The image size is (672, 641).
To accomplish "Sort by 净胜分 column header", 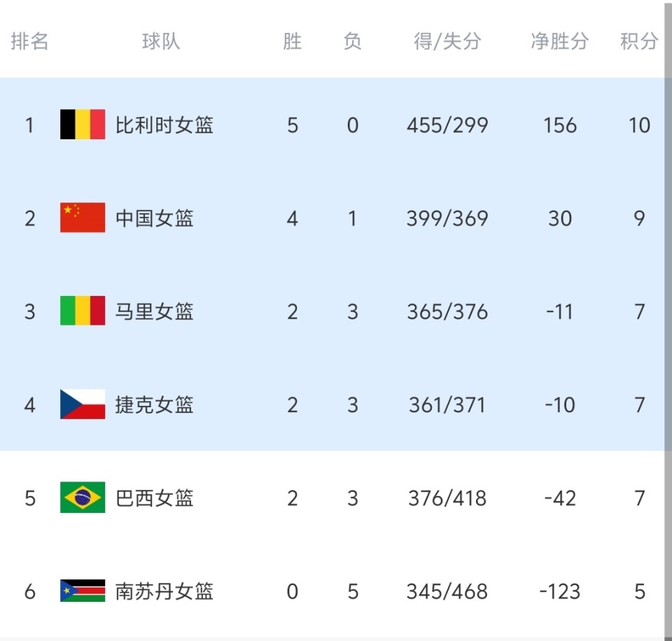I will (x=559, y=41).
